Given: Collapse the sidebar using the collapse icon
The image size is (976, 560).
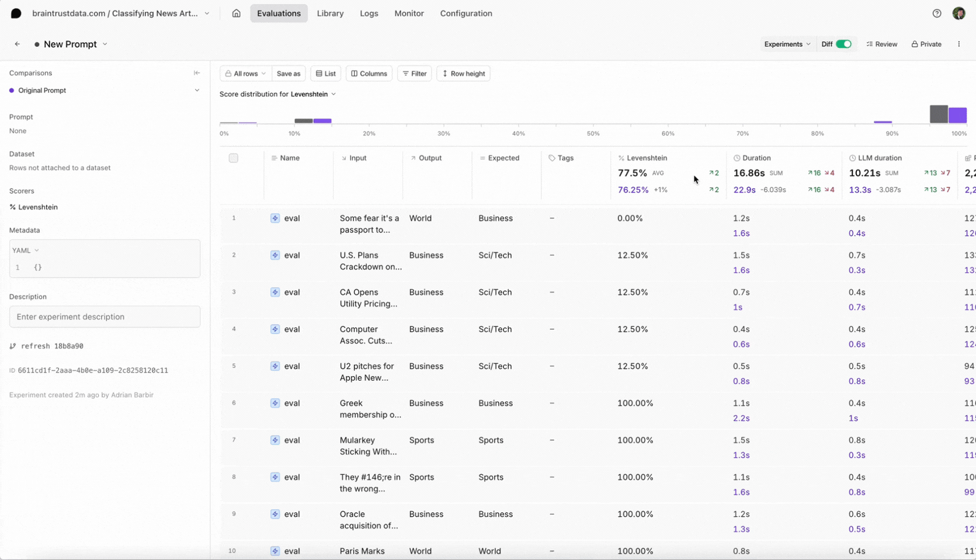Looking at the screenshot, I should tap(197, 73).
